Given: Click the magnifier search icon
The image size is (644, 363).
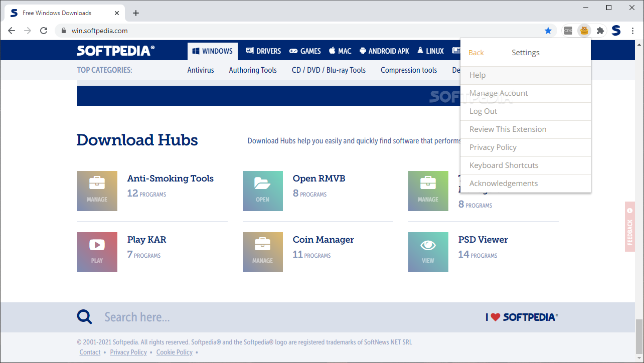Looking at the screenshot, I should coord(84,317).
